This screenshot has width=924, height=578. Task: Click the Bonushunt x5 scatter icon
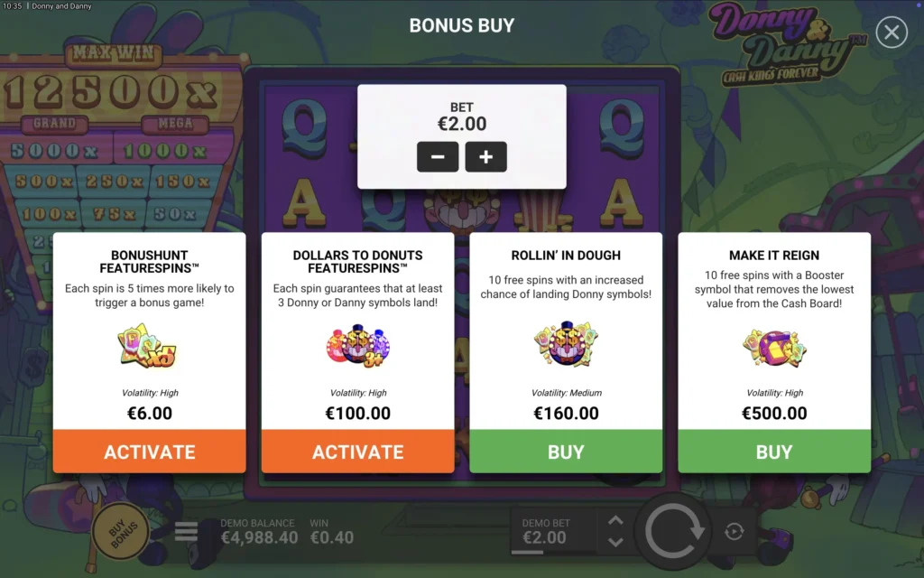(x=148, y=346)
